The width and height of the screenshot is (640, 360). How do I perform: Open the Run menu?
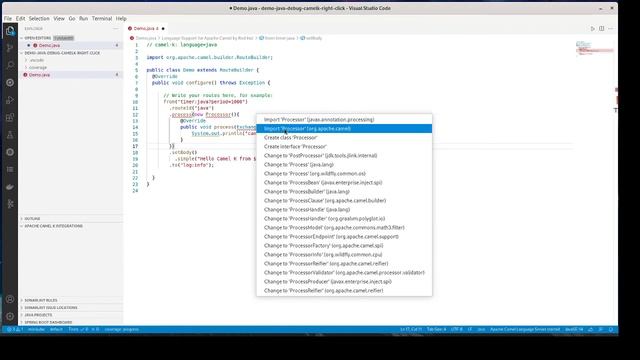83,18
